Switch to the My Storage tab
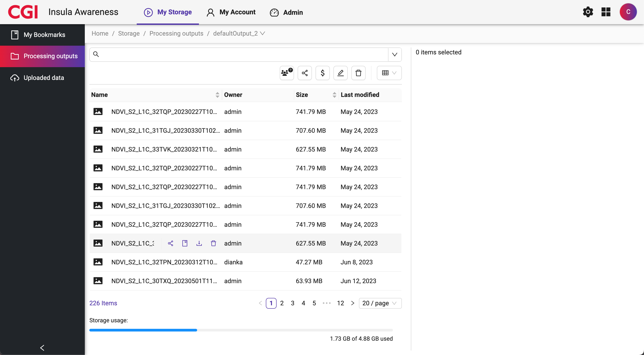The image size is (644, 355). tap(168, 12)
